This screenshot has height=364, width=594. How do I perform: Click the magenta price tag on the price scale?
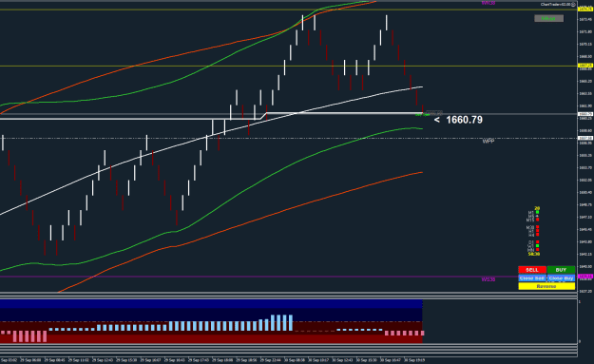[585, 277]
